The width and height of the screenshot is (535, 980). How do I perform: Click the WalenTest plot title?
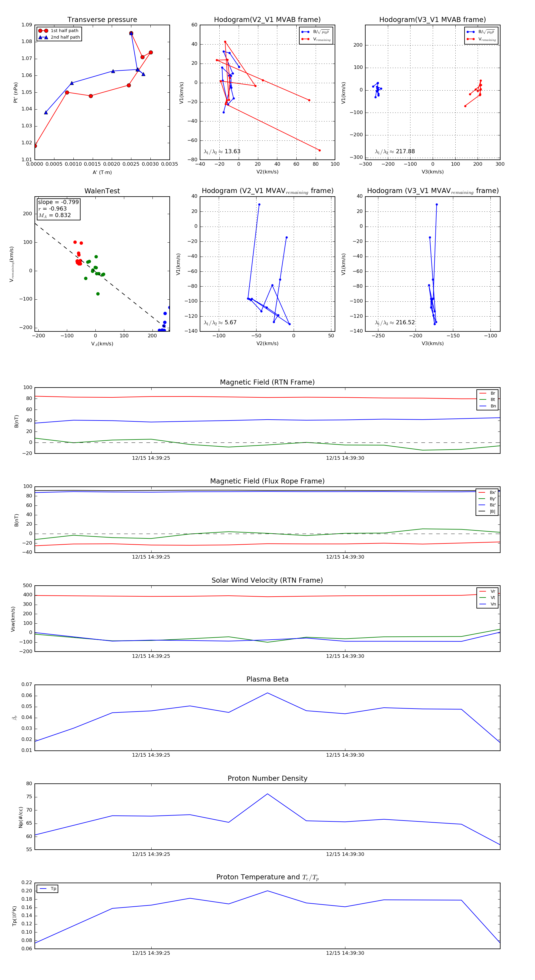(102, 191)
